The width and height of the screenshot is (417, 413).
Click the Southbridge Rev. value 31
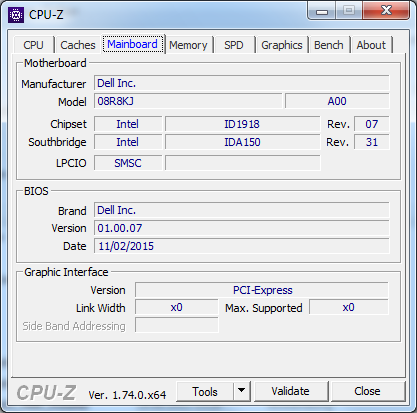(x=371, y=142)
